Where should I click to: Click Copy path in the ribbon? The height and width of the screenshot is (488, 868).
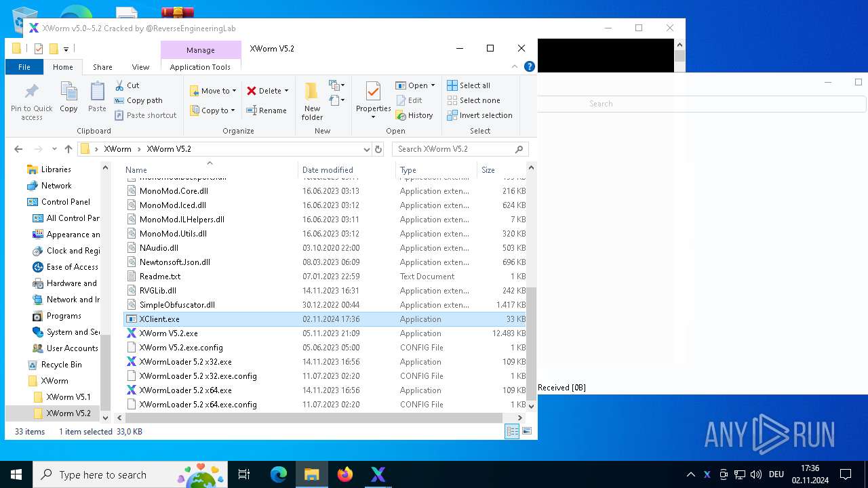(138, 100)
